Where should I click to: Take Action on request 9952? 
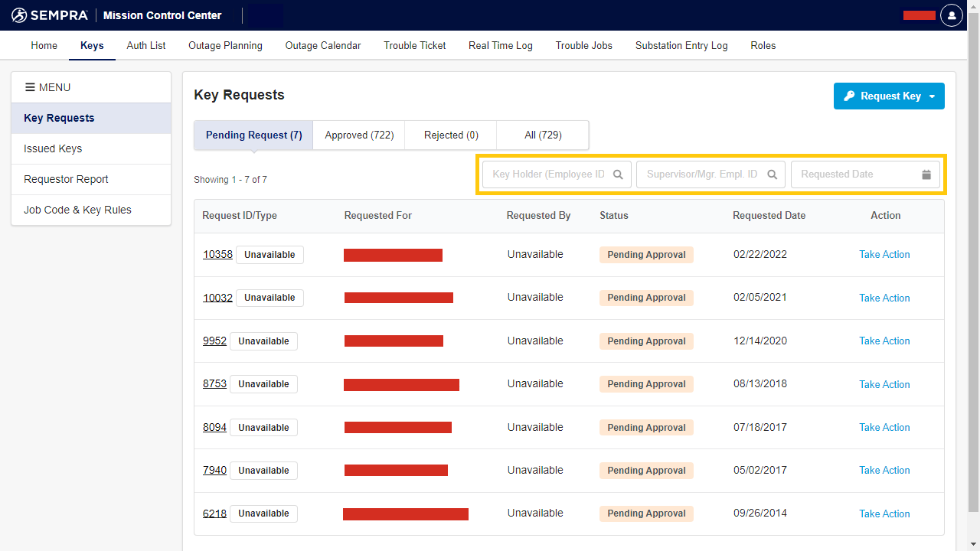coord(884,341)
